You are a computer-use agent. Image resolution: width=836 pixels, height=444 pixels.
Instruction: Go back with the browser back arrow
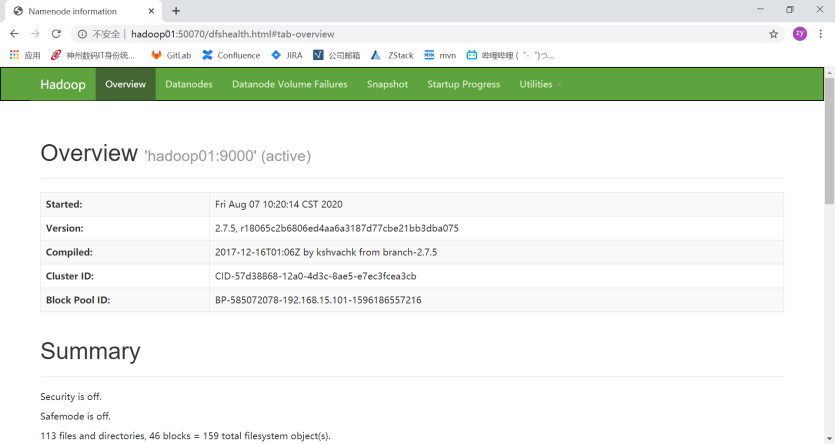pos(14,34)
